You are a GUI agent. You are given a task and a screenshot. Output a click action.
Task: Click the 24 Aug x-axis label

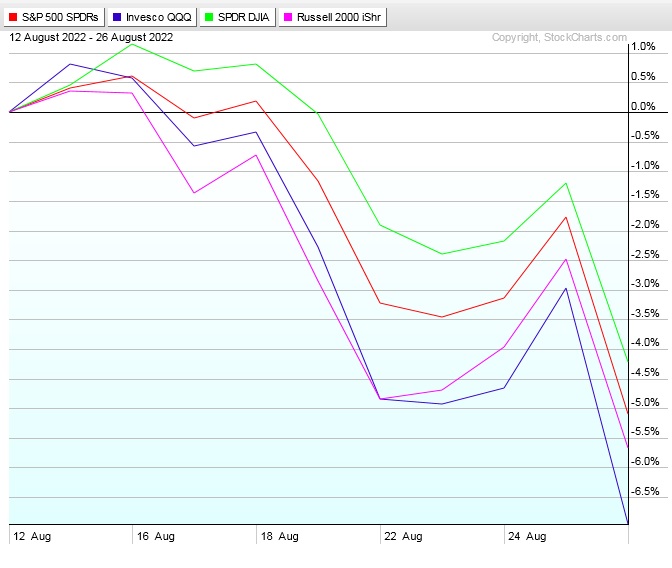click(527, 537)
